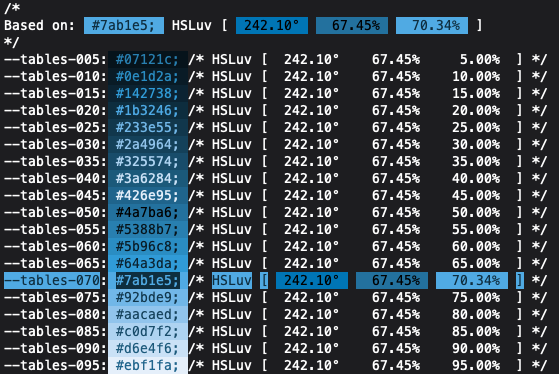This screenshot has height=374, width=559.
Task: Select the #2a4964 color value
Action: click(x=148, y=144)
